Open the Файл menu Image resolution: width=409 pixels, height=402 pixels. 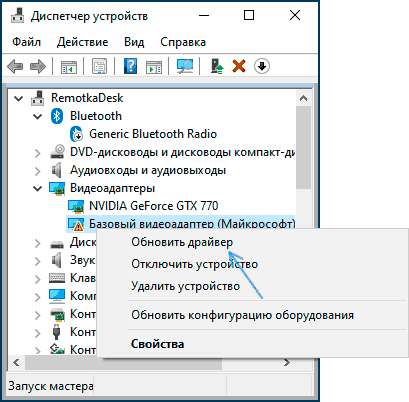27,42
